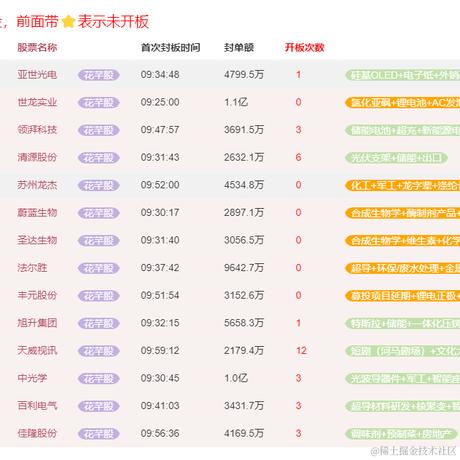Click orange concept tag in 世龙实业 row
The width and height of the screenshot is (460, 460).
pos(403,103)
